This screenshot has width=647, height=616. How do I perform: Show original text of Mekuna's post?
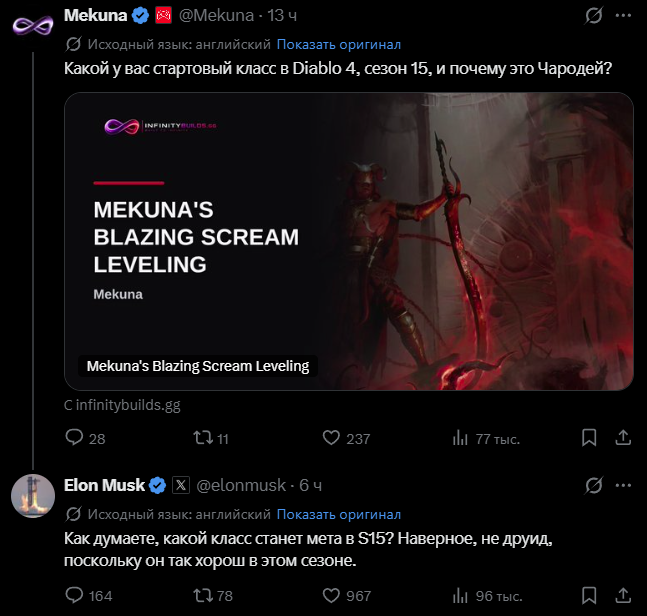pos(339,44)
